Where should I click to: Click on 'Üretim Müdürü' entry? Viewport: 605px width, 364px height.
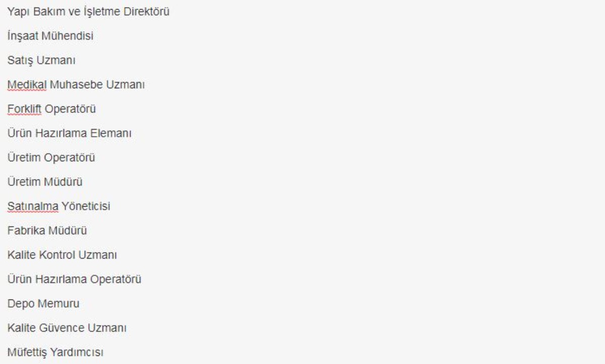tap(44, 181)
